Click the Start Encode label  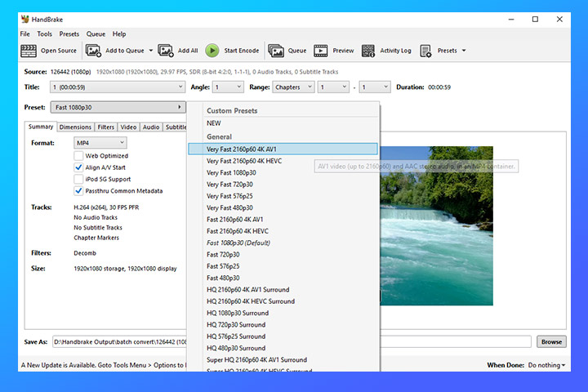[x=242, y=51]
